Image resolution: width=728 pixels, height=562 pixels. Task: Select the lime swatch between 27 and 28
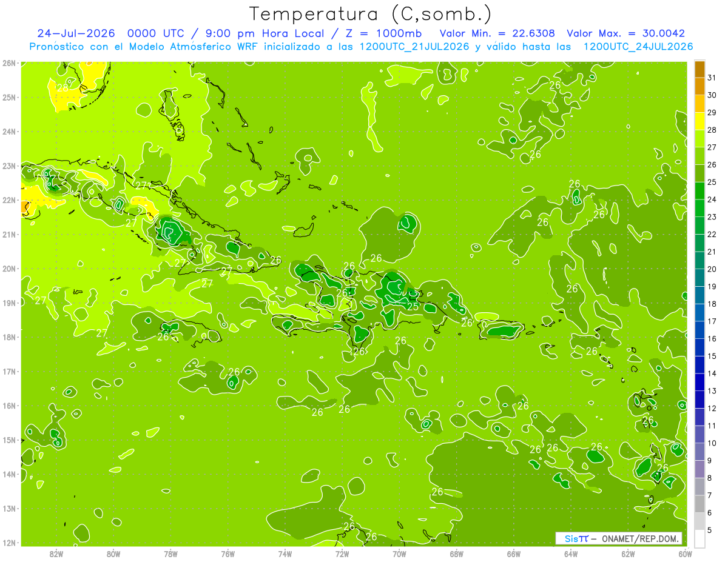(699, 138)
